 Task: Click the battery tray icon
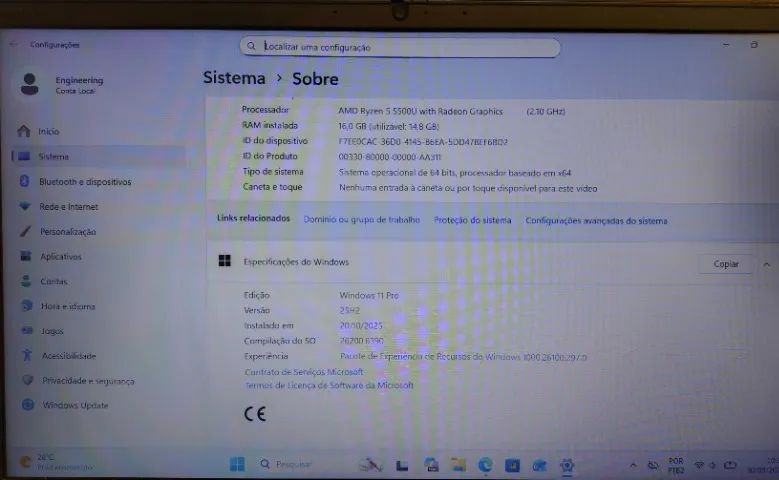tap(730, 466)
